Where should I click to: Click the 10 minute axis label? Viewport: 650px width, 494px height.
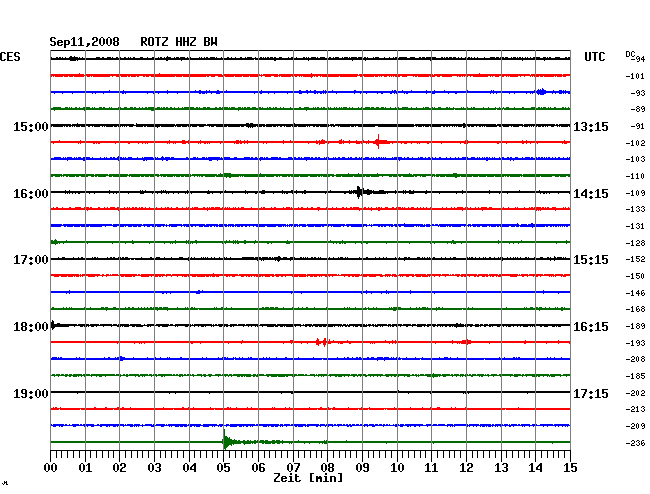[x=397, y=468]
